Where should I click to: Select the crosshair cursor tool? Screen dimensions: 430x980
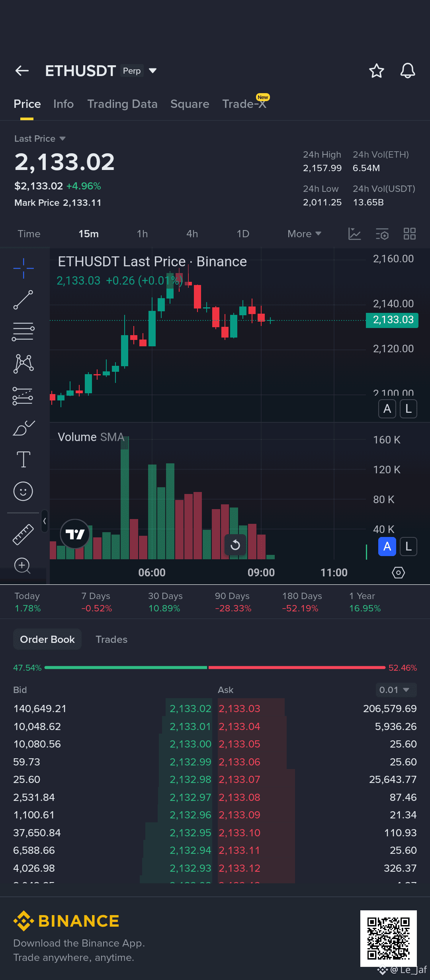coord(23,268)
